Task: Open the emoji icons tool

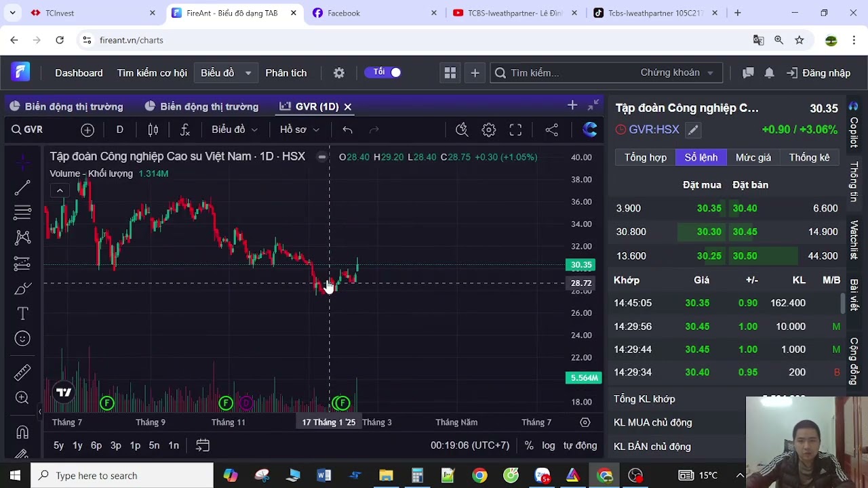Action: (22, 338)
